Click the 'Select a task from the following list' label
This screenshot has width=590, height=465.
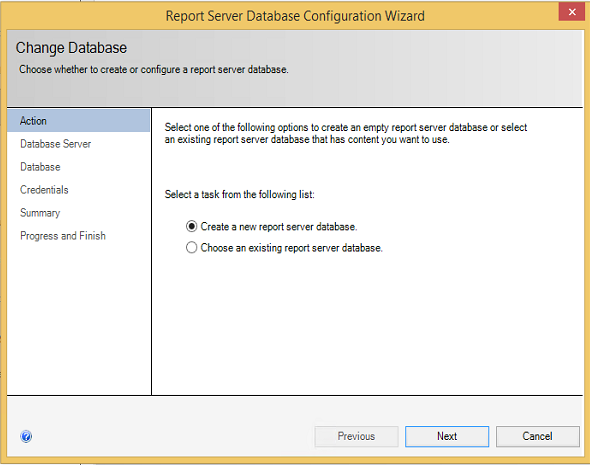[239, 195]
